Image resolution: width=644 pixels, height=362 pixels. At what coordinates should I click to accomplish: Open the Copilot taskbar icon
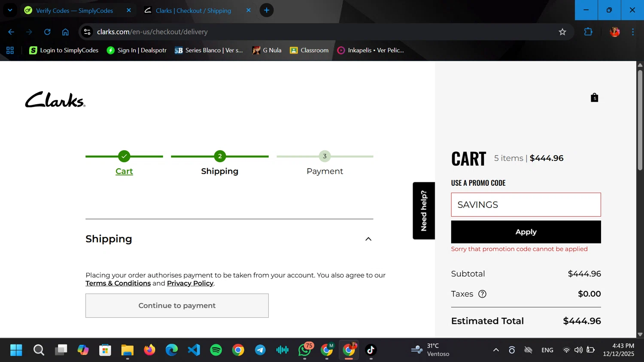[83, 350]
